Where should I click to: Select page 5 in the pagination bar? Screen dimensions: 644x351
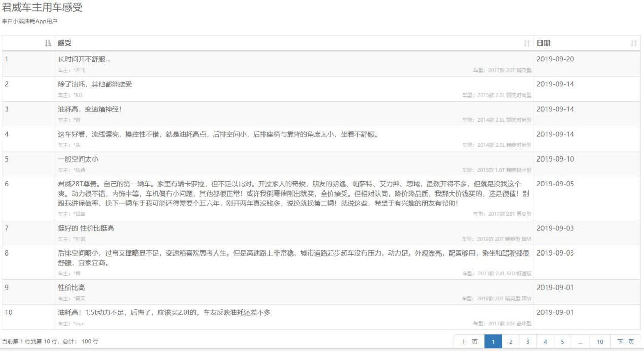[562, 342]
